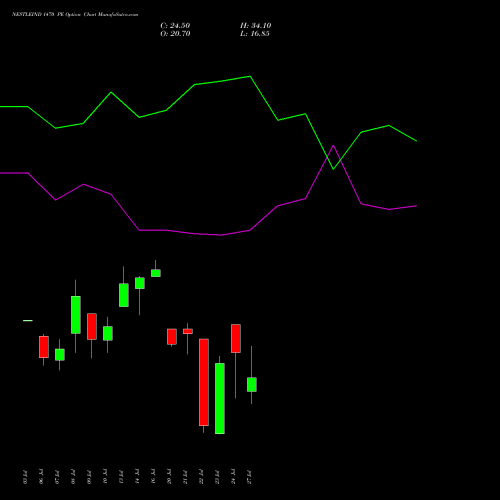Select the closing price value C: 24.50

tap(175, 26)
